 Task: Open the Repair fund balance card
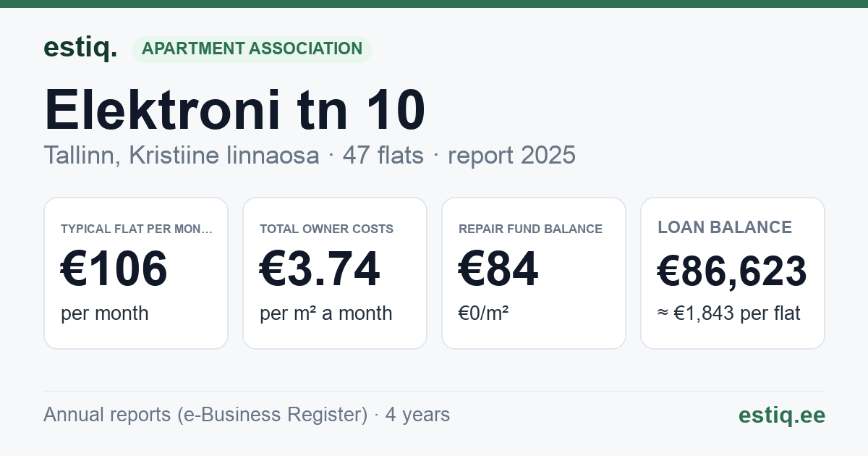coord(534,273)
